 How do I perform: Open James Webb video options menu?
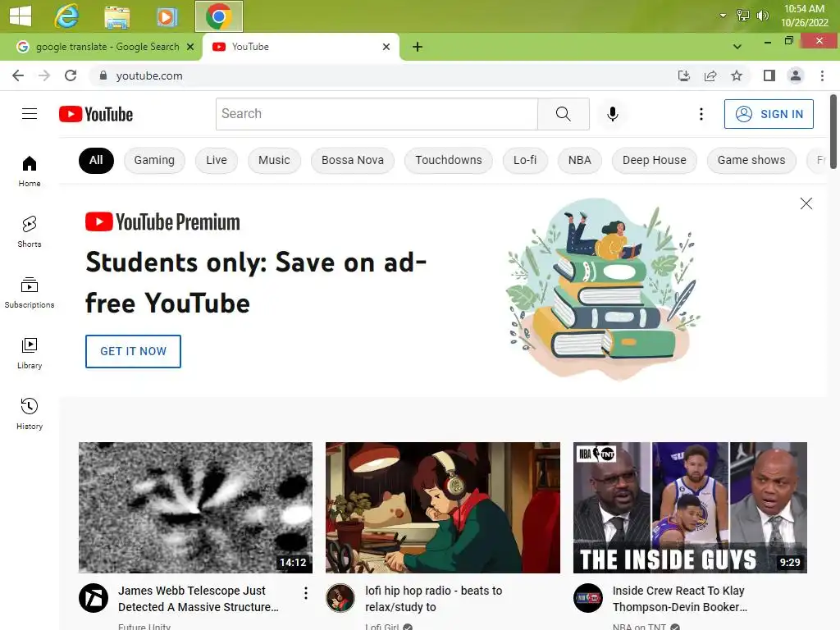(x=305, y=592)
